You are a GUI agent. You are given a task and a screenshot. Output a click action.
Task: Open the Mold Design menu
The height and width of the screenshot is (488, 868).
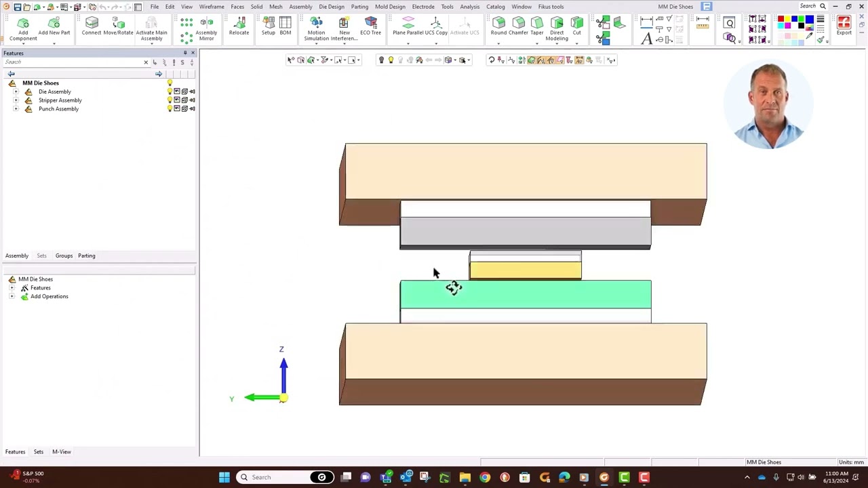tap(390, 7)
